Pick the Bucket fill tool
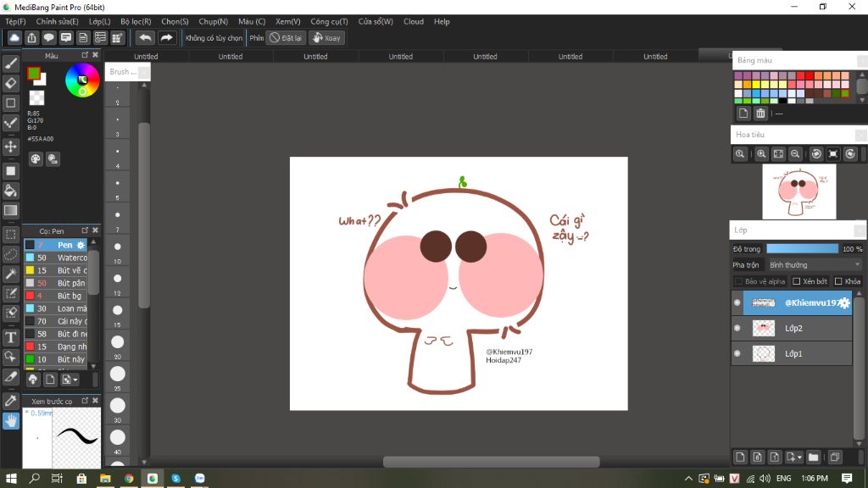The image size is (868, 488). coord(11,191)
